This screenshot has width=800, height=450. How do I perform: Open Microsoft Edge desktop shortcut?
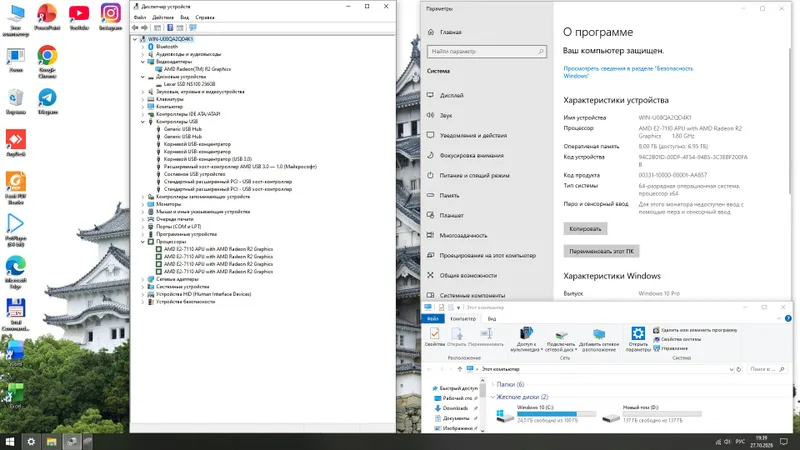coord(15,272)
